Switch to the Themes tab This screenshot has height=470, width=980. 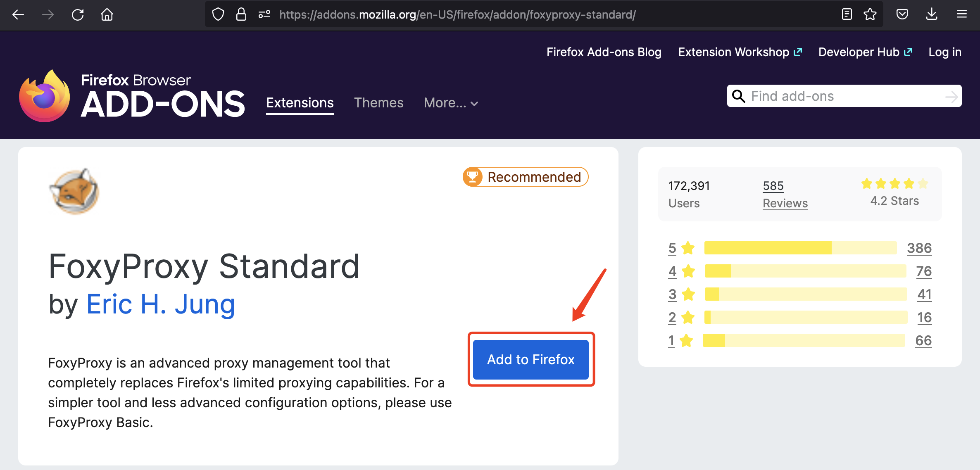[x=378, y=103]
